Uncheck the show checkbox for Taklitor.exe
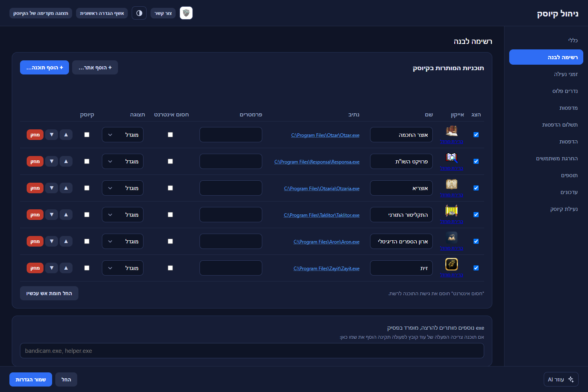This screenshot has width=588, height=392. pyautogui.click(x=476, y=215)
